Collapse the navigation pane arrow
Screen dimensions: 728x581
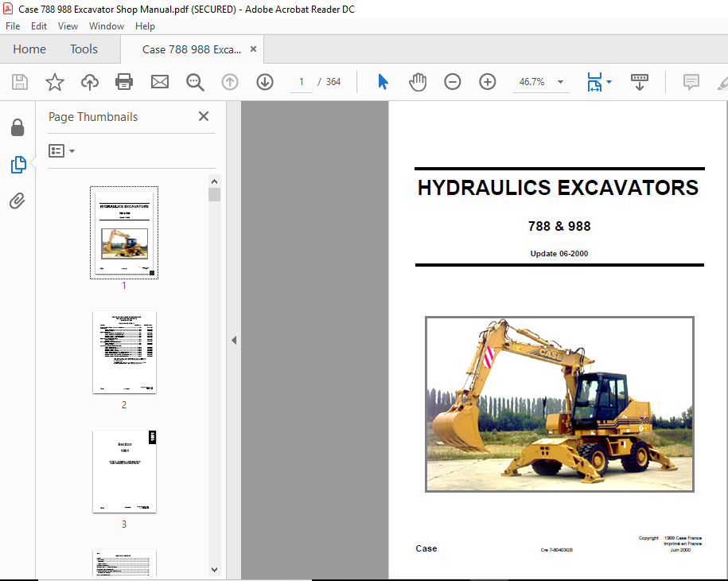coord(234,341)
